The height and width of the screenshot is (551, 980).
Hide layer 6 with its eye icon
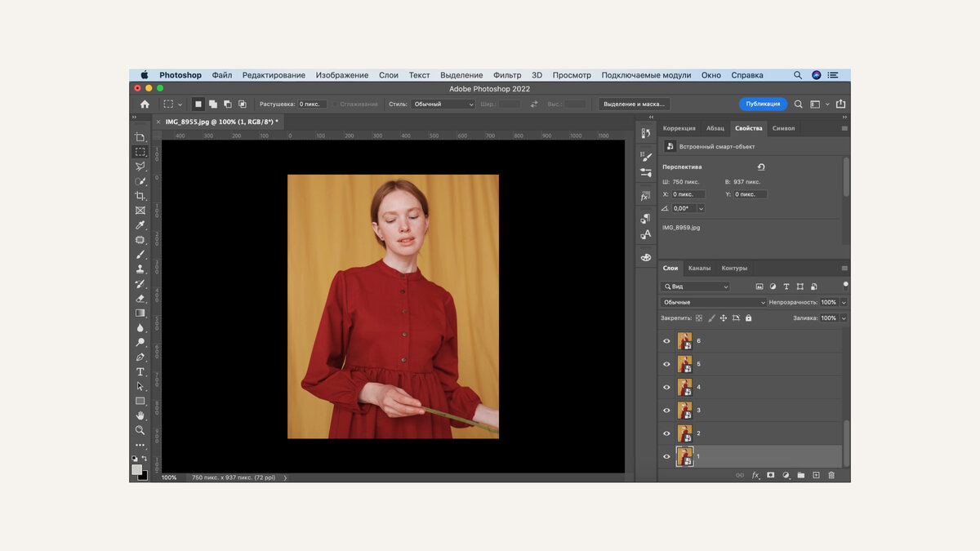click(x=666, y=341)
